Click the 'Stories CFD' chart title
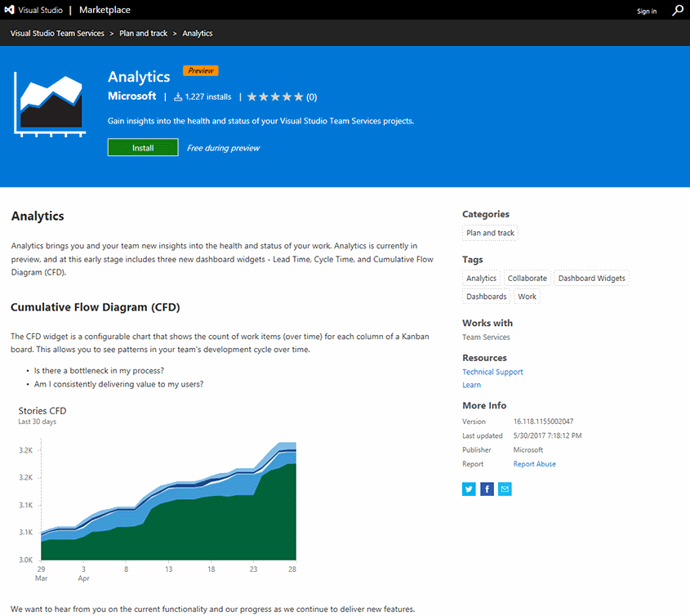690x616 pixels. tap(42, 411)
